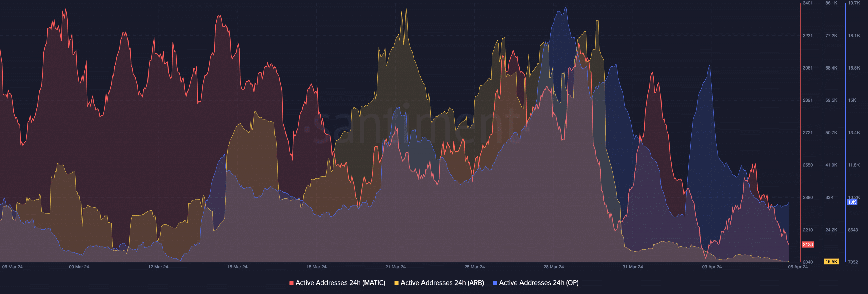Click the 59.5K ARB axis value
The width and height of the screenshot is (868, 294).
(831, 100)
